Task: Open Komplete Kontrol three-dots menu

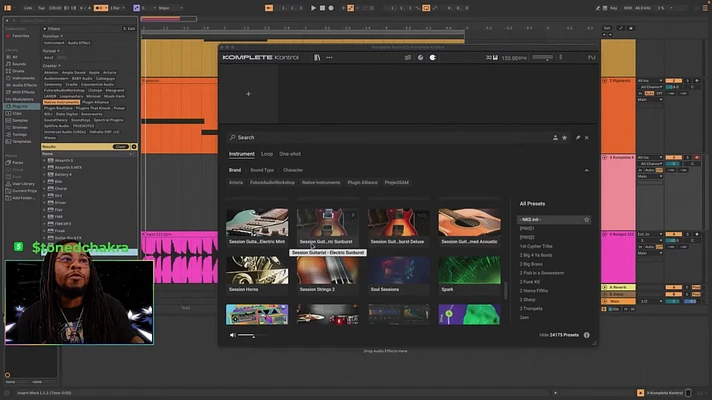Action: (329, 58)
